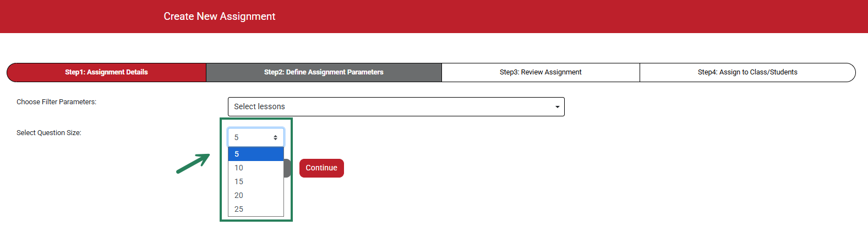
Task: Open the Select lessons dropdown
Action: [x=396, y=106]
